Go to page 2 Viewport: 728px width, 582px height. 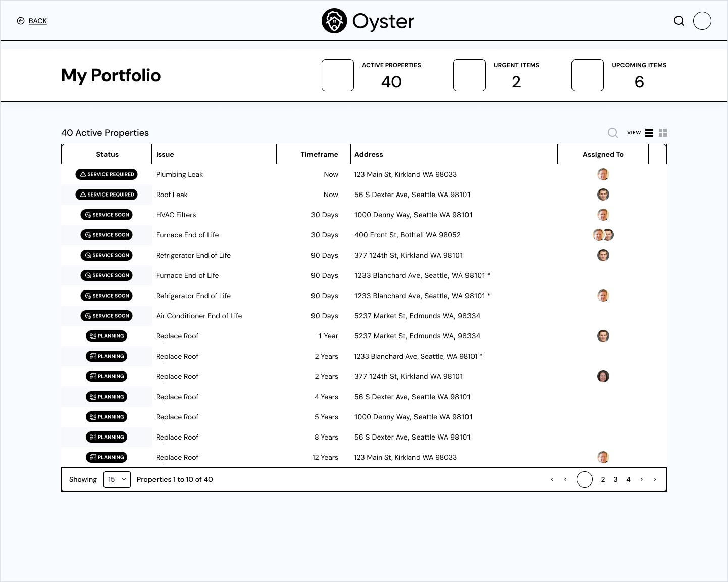[603, 479]
